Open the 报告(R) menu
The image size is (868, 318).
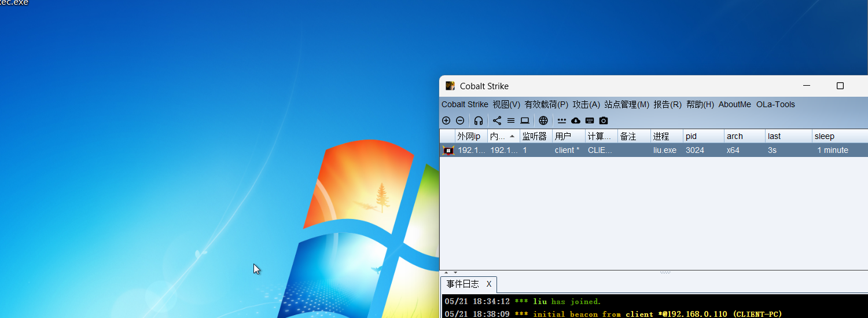point(668,104)
